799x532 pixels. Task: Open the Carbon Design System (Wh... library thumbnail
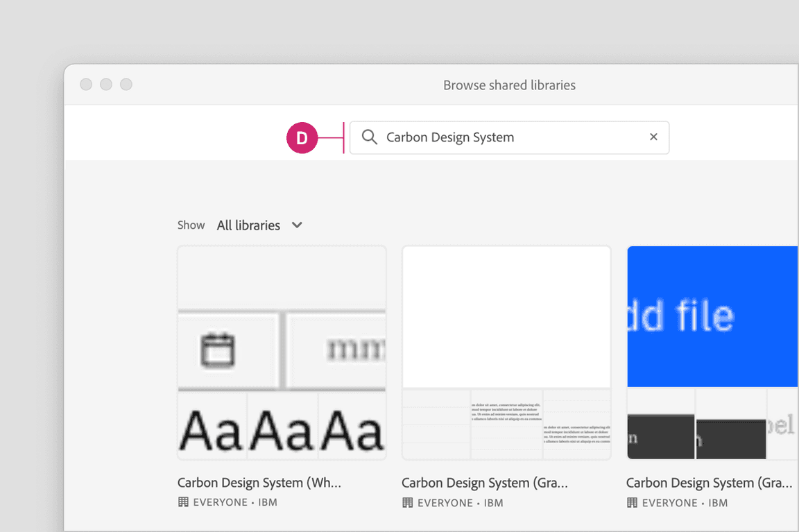(282, 352)
